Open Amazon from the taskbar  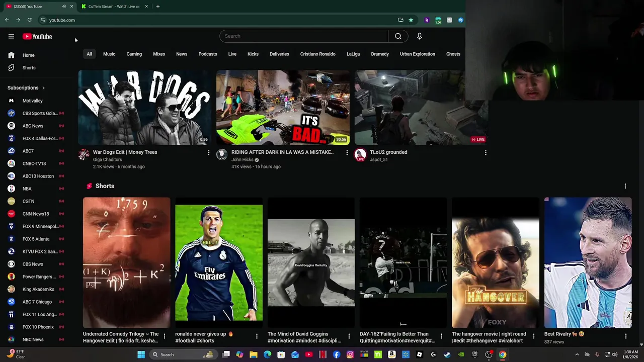pyautogui.click(x=391, y=354)
